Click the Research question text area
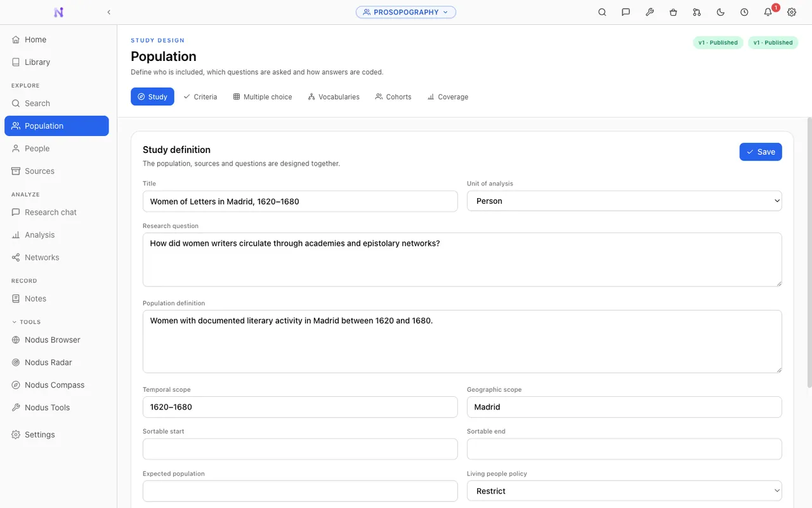Image resolution: width=812 pixels, height=508 pixels. [x=462, y=260]
